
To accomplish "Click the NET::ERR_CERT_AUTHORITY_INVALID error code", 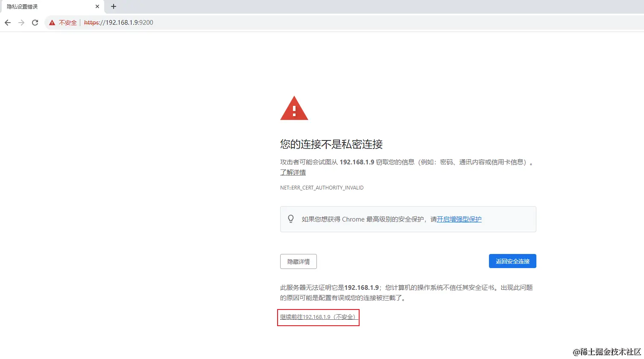I will pos(322,188).
